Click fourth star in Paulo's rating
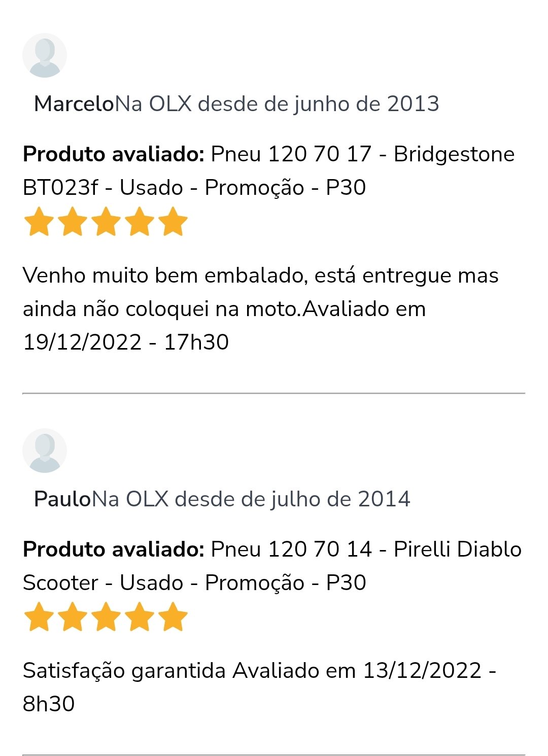 [x=140, y=617]
